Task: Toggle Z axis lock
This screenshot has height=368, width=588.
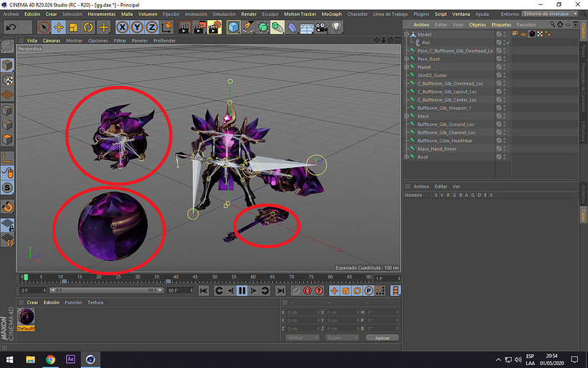Action: [151, 27]
